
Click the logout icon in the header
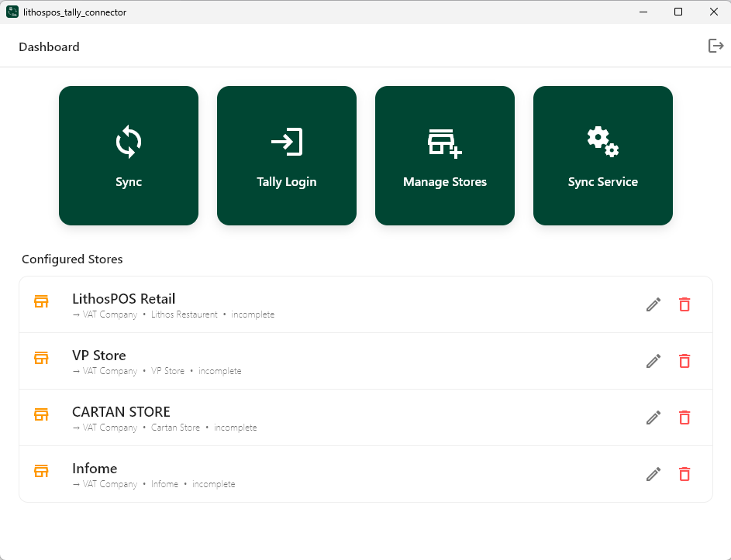click(x=715, y=46)
